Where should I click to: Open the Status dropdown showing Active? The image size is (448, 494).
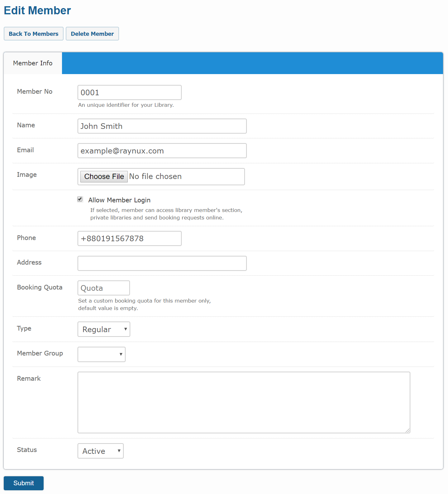[101, 451]
